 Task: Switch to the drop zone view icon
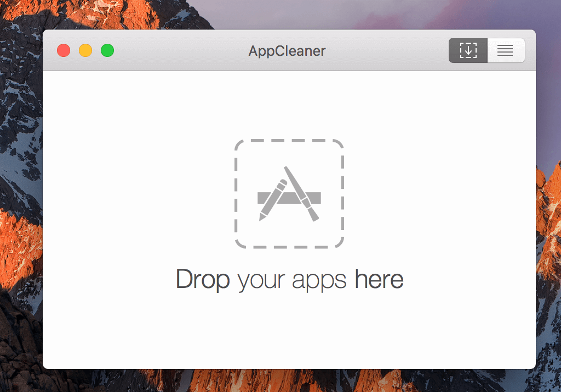[x=468, y=50]
